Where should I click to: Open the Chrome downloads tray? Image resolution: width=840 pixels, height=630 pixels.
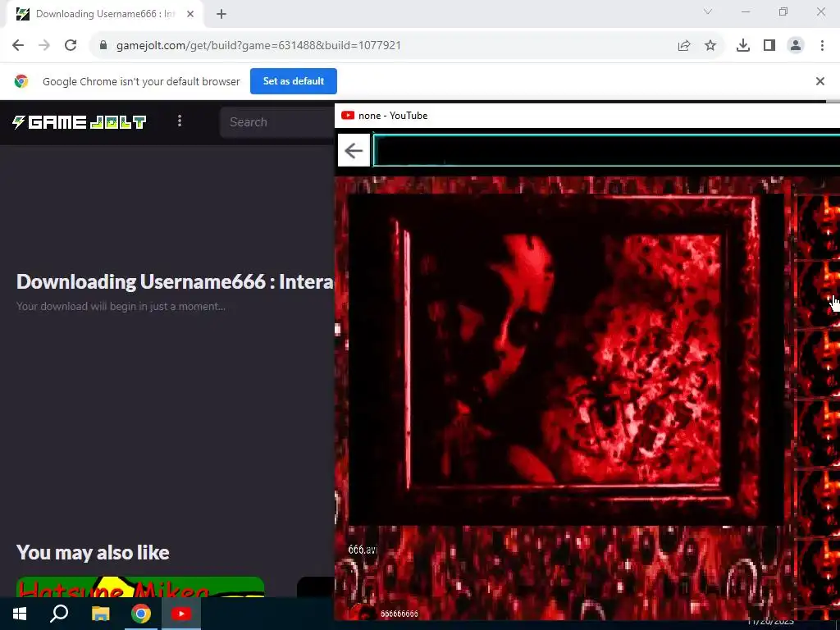[x=743, y=46]
